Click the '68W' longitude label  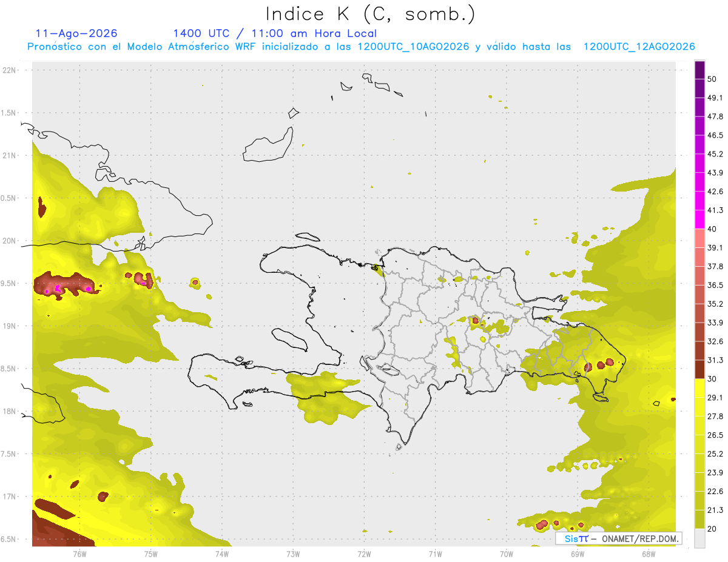coord(649,554)
